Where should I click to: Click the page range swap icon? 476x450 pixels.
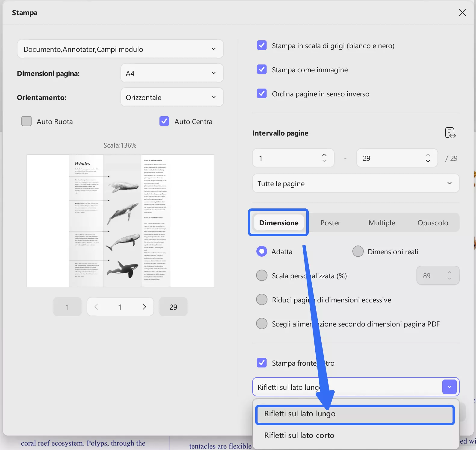(x=450, y=133)
